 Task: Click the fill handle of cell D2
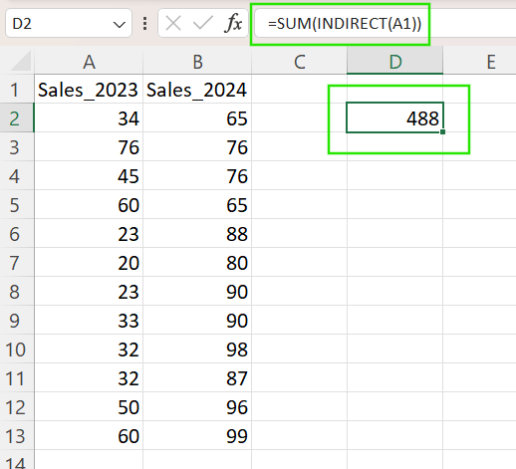[x=443, y=132]
